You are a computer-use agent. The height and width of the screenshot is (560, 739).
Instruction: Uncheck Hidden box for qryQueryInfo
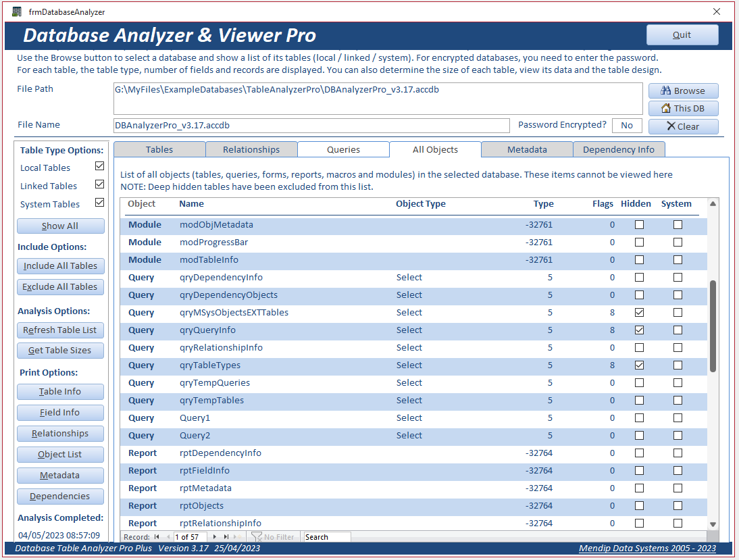pyautogui.click(x=639, y=330)
